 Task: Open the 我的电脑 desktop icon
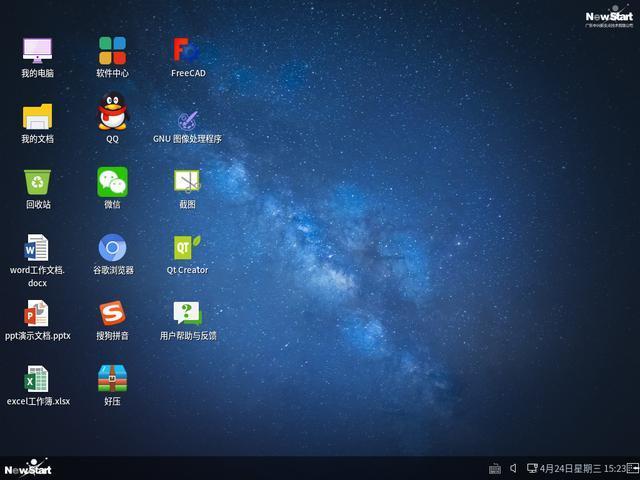[x=37, y=51]
